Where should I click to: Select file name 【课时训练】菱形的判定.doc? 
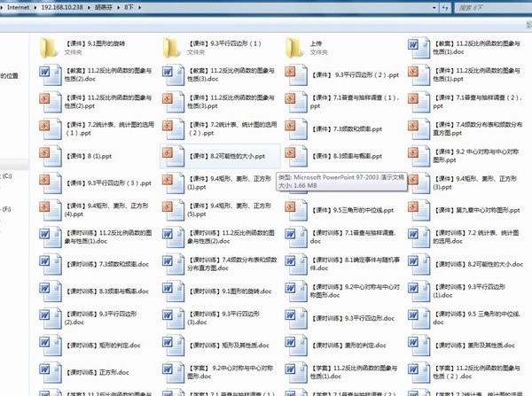coord(349,346)
